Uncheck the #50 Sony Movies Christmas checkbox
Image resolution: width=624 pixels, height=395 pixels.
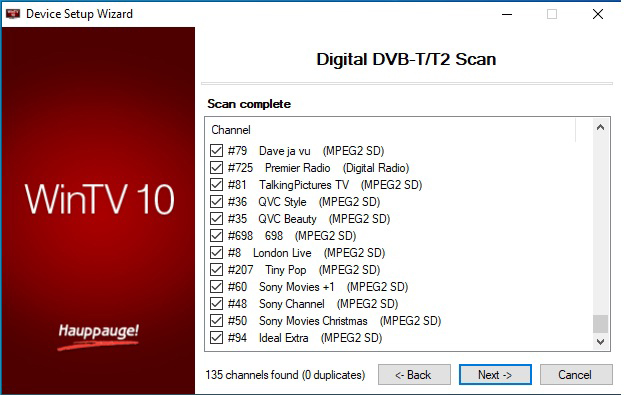216,321
